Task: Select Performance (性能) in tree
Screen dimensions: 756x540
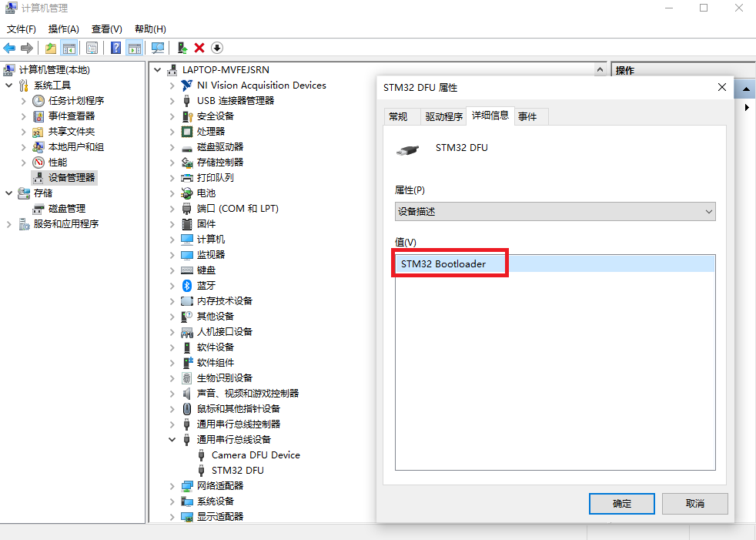Action: (x=58, y=162)
